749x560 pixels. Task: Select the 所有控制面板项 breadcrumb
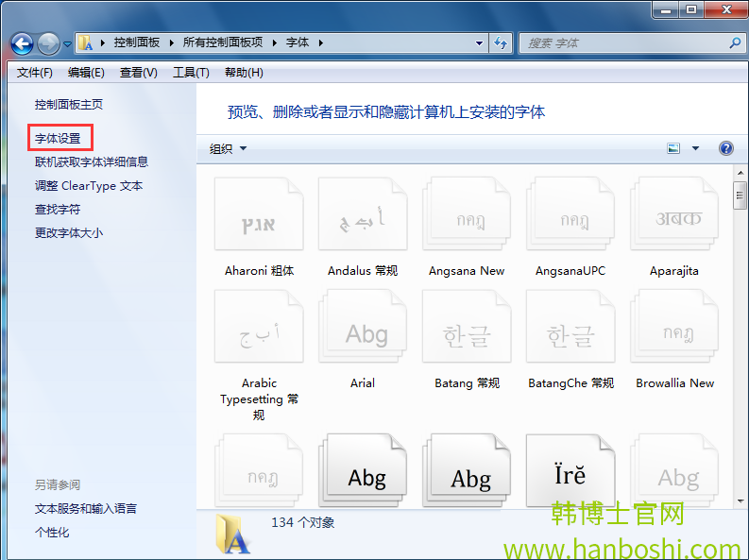pyautogui.click(x=223, y=42)
